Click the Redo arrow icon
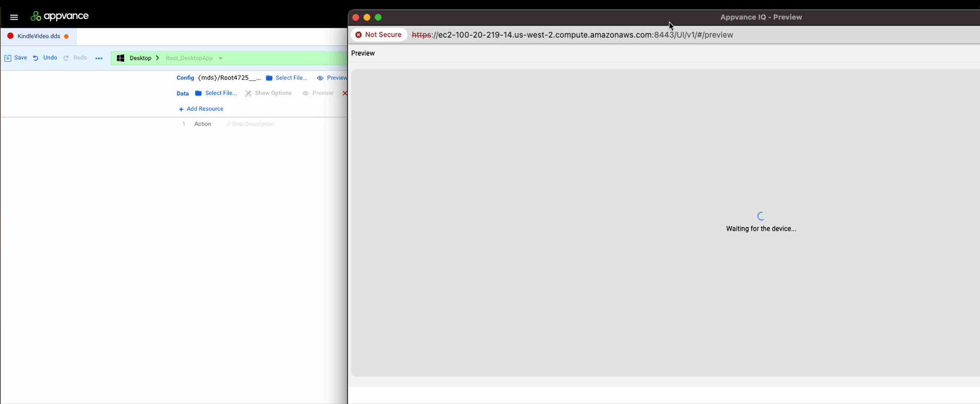 (66, 58)
